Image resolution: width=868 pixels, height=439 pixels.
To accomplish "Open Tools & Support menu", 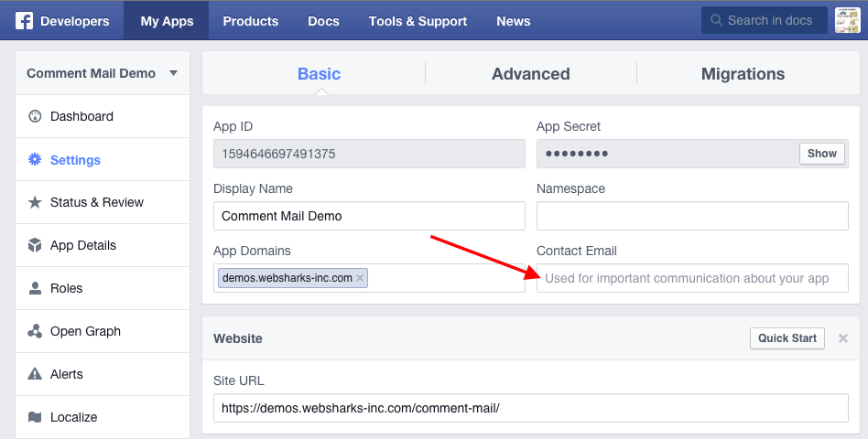I will [x=418, y=21].
